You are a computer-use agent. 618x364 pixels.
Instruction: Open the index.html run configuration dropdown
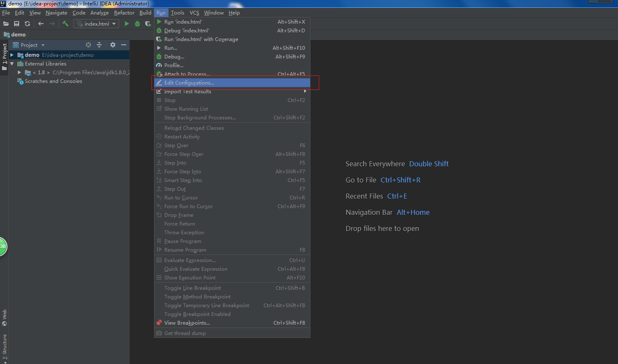tap(96, 24)
